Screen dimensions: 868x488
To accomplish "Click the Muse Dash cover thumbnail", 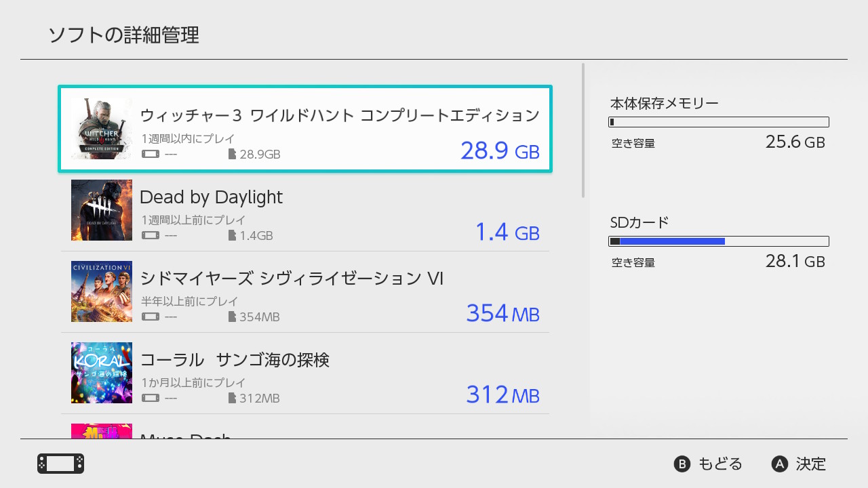I will coord(102,431).
